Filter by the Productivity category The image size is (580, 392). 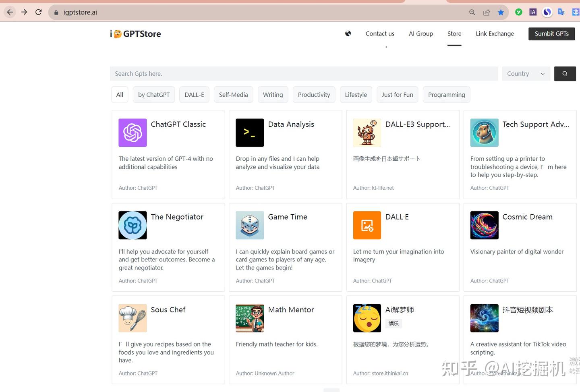pos(314,95)
